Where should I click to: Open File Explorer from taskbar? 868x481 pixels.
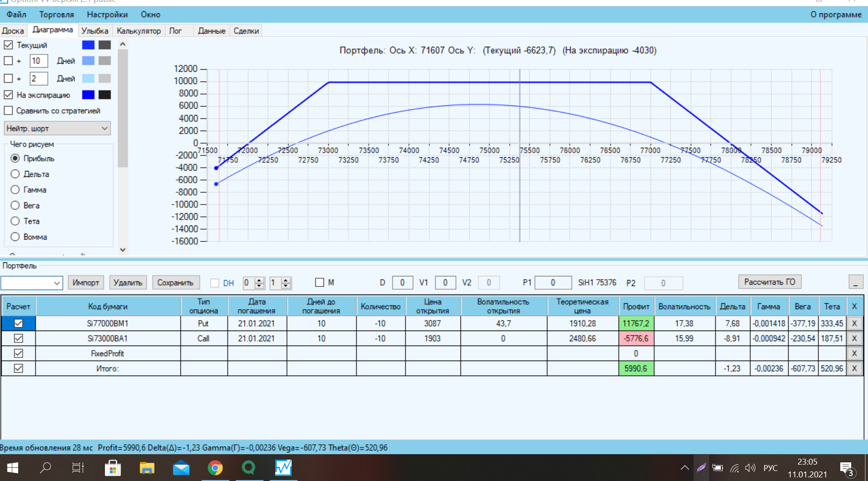pos(147,467)
